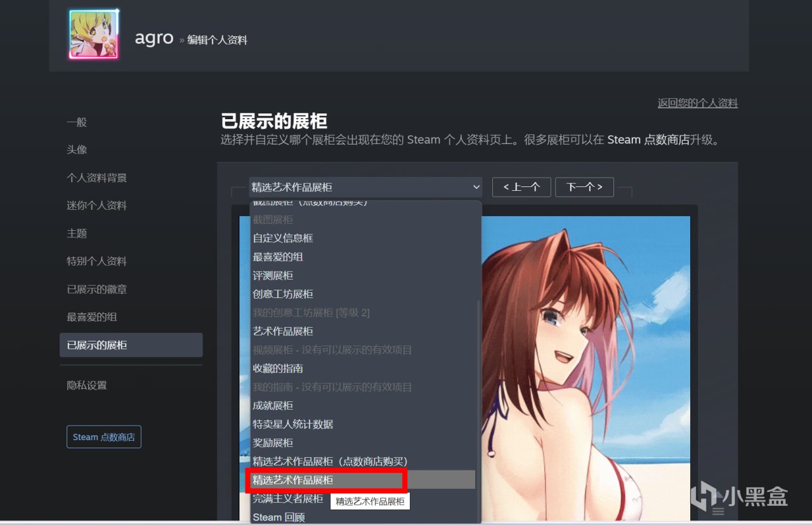Viewport: 812px width, 525px height.
Task: Select 艺术作品展柜 option
Action: pos(362,331)
